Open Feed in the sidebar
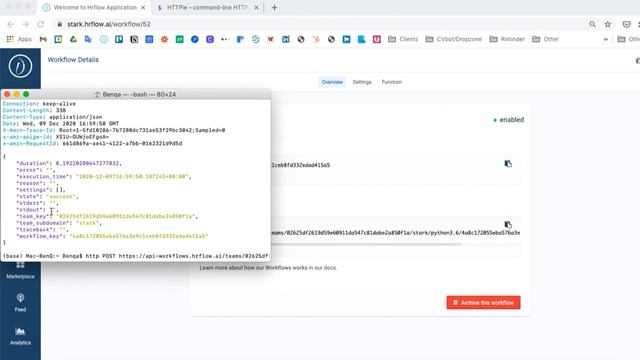The height and width of the screenshot is (360, 640). [20, 302]
